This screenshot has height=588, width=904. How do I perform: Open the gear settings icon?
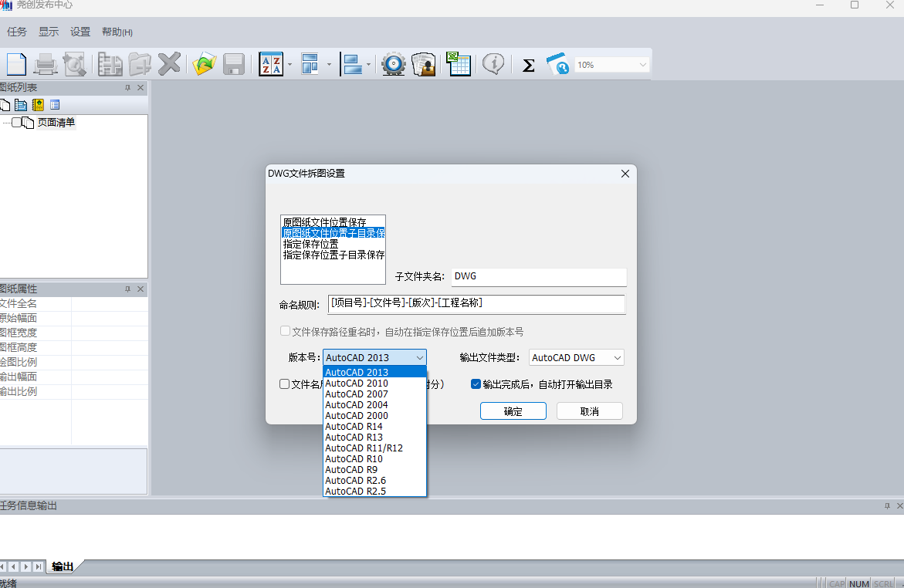[x=394, y=64]
